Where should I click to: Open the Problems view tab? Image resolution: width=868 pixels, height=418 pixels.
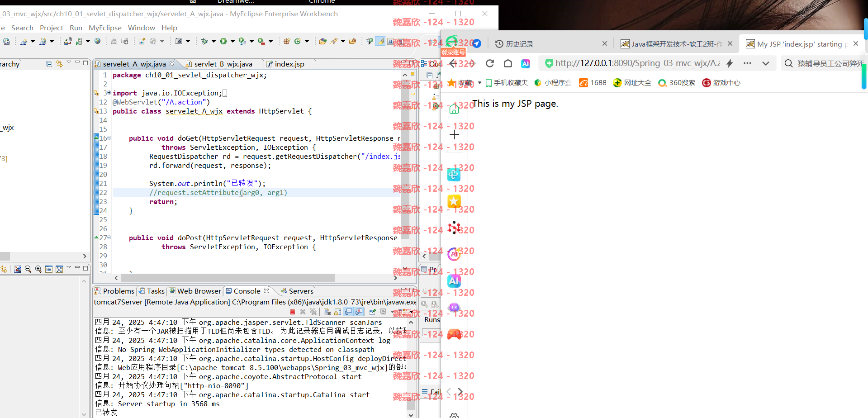pos(114,291)
